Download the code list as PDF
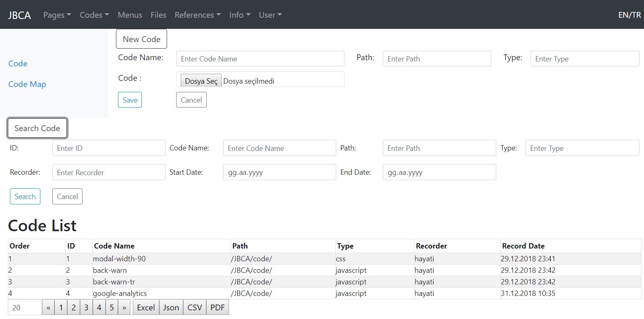Screen dimensions: 644x319 (217, 307)
